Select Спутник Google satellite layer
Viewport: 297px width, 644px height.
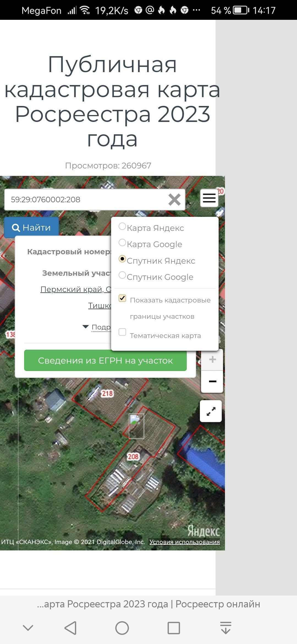(122, 275)
